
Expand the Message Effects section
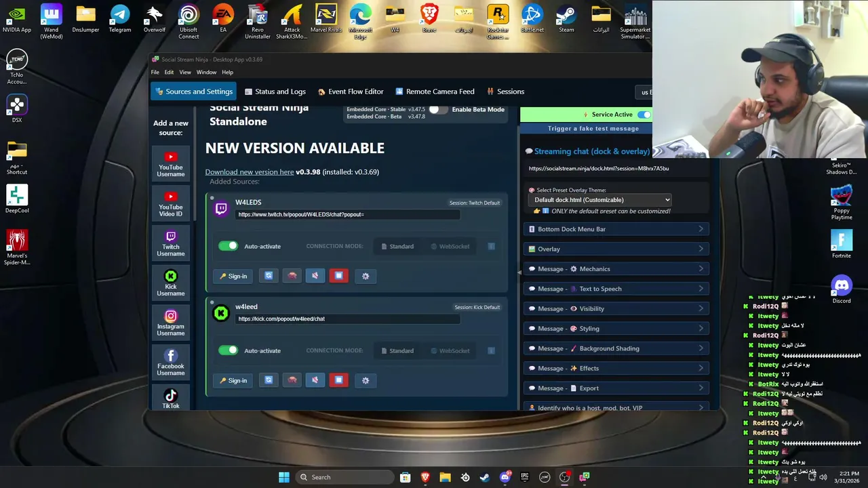(616, 368)
